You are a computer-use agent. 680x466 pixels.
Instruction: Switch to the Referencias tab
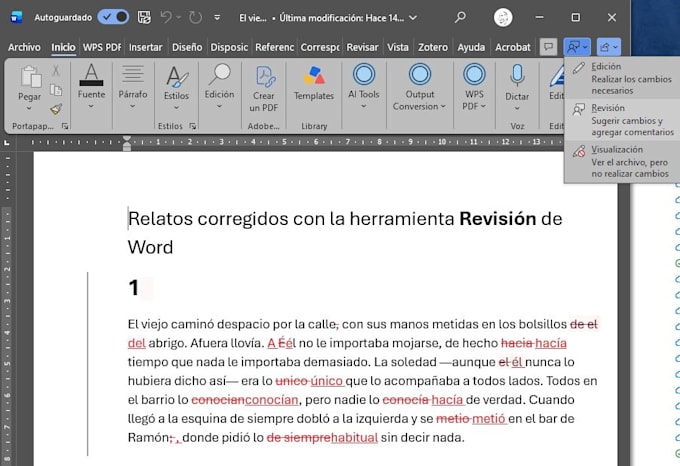pos(275,47)
